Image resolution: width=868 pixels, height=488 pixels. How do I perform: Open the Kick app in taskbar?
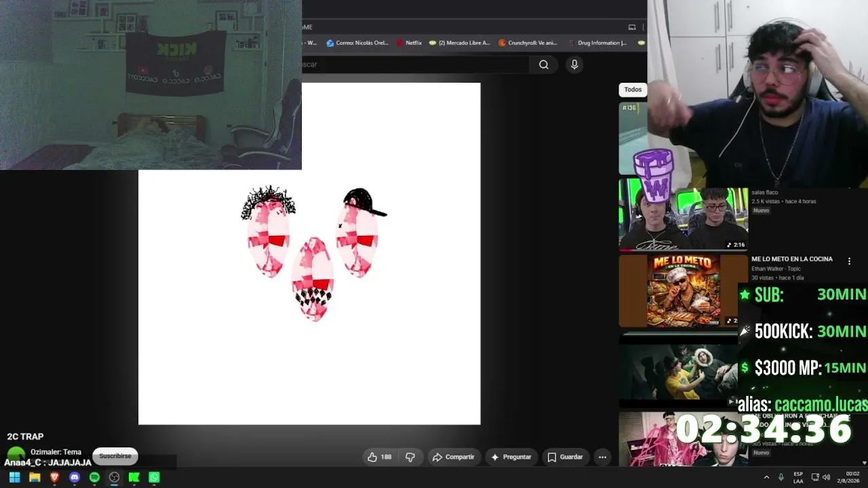coord(134,477)
